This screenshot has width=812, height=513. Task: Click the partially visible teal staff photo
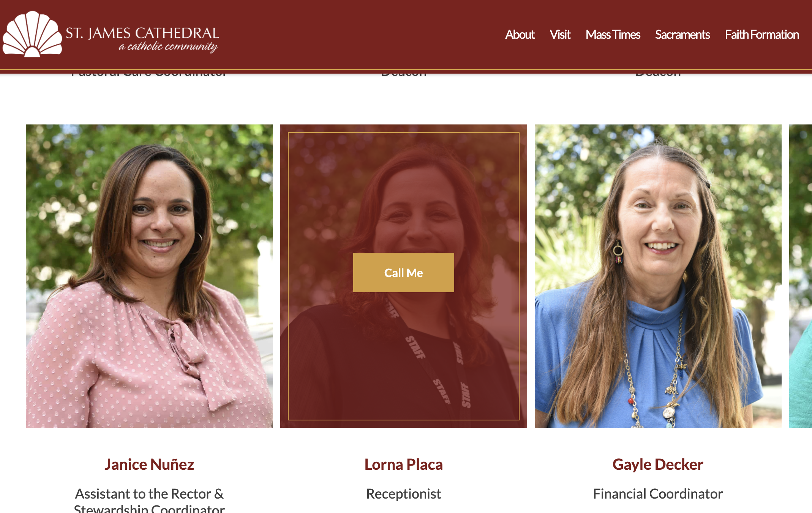(x=801, y=276)
